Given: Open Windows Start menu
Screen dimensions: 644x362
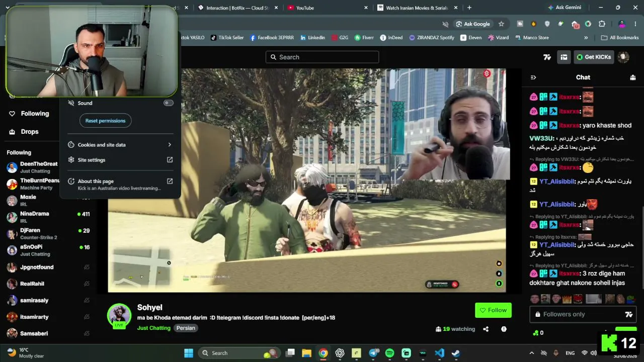Looking at the screenshot, I should click(x=189, y=353).
